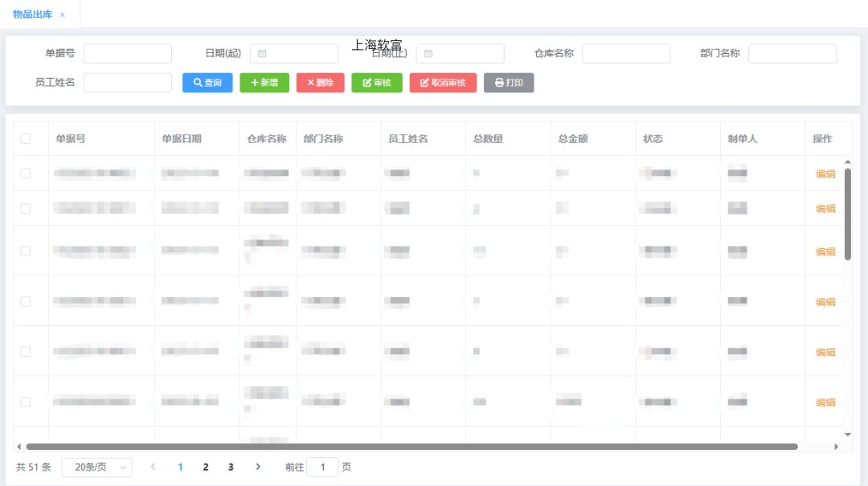Click 编辑 link in the first row
This screenshot has width=868, height=486.
tap(825, 174)
